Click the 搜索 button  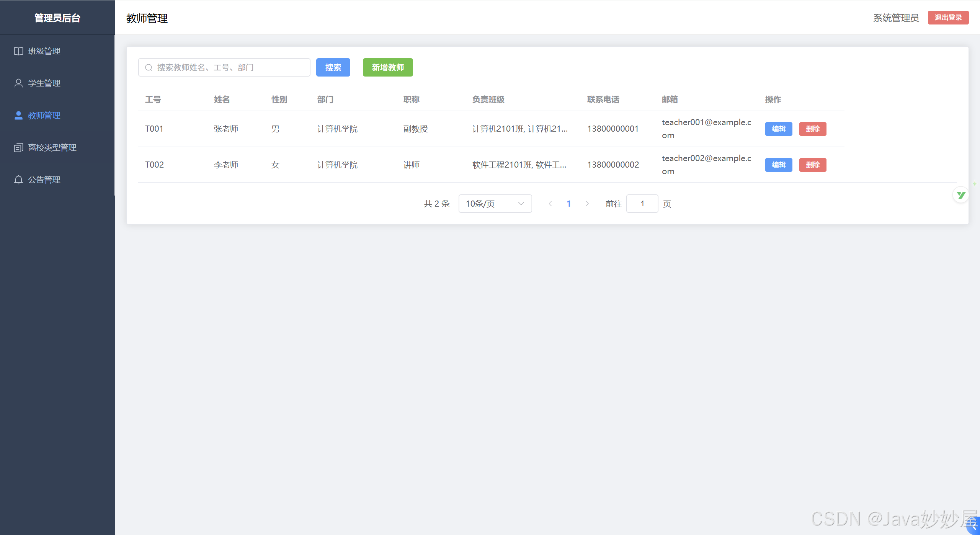click(x=333, y=68)
